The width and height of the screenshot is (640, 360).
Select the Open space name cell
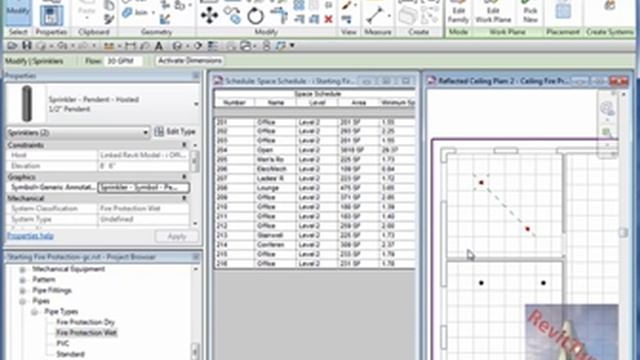276,150
